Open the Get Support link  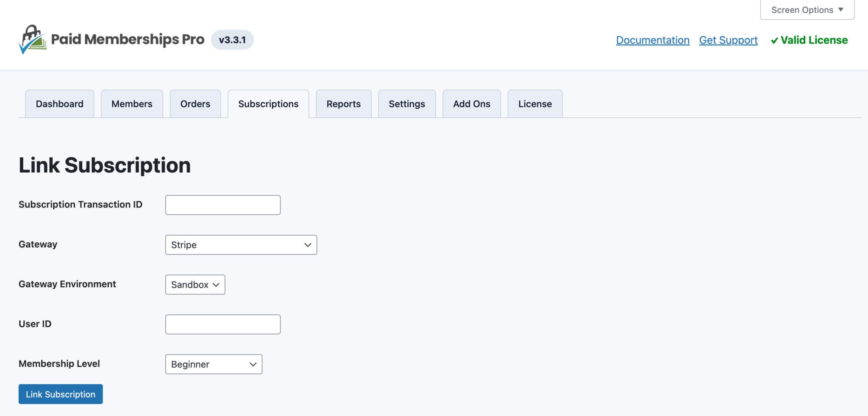point(728,40)
